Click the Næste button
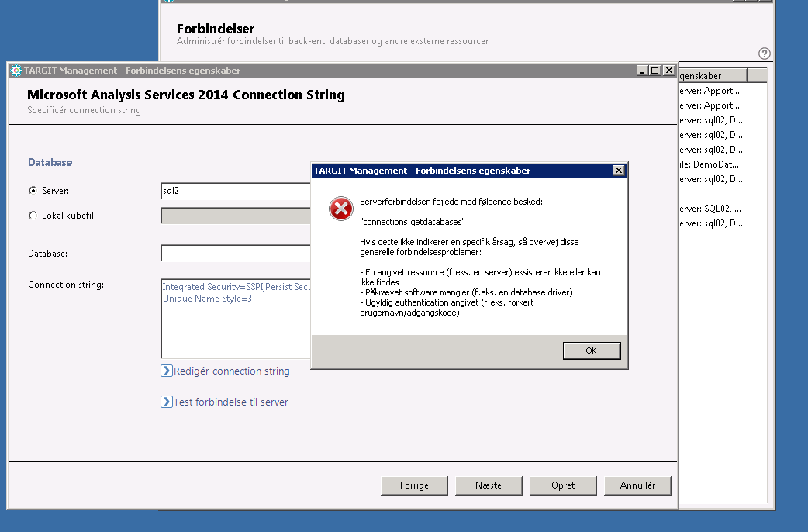 [489, 485]
